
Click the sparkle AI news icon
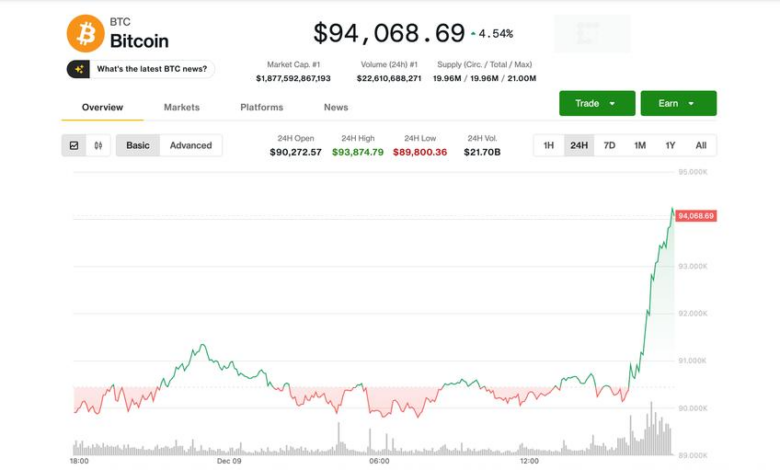coord(78,69)
